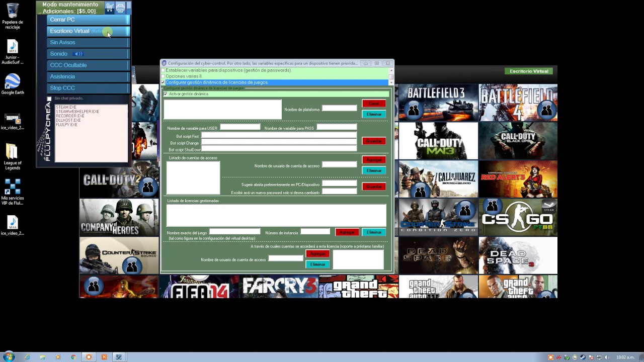Open the Windows Start menu
Screen dimensions: 644x362
[9, 357]
